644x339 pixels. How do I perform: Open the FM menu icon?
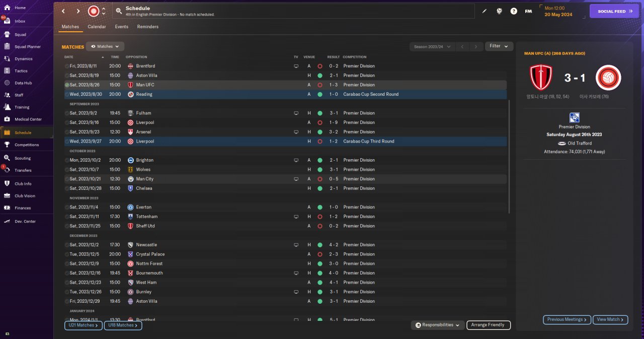pyautogui.click(x=528, y=11)
